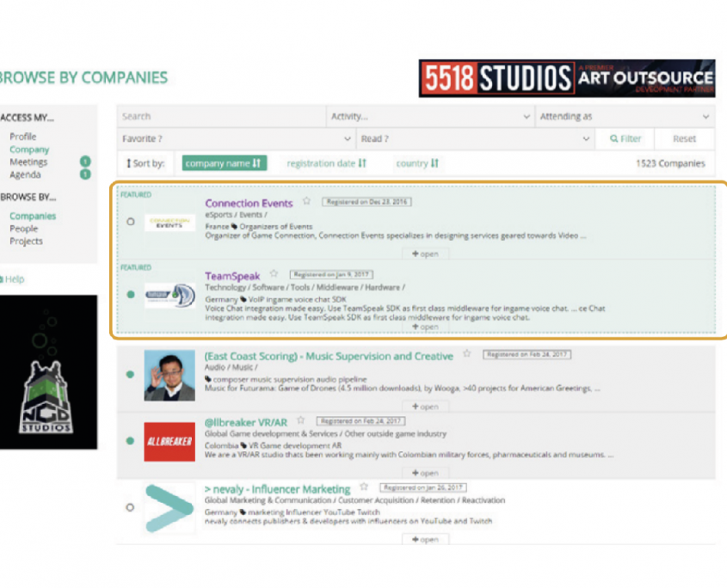
Task: Sort by registration date
Action: coord(326,163)
